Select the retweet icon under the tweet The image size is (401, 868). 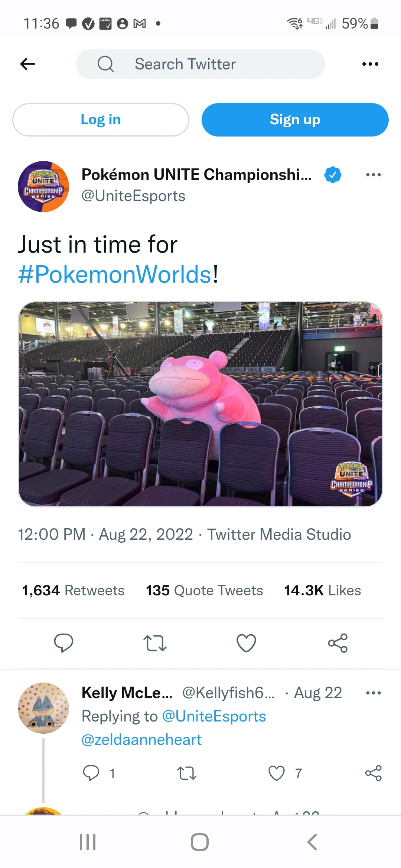click(x=155, y=643)
